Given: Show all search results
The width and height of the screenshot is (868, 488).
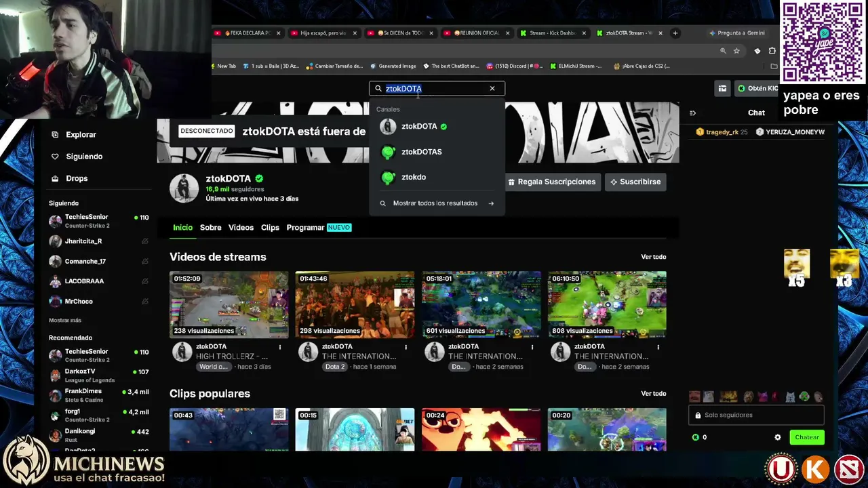Looking at the screenshot, I should (x=437, y=203).
